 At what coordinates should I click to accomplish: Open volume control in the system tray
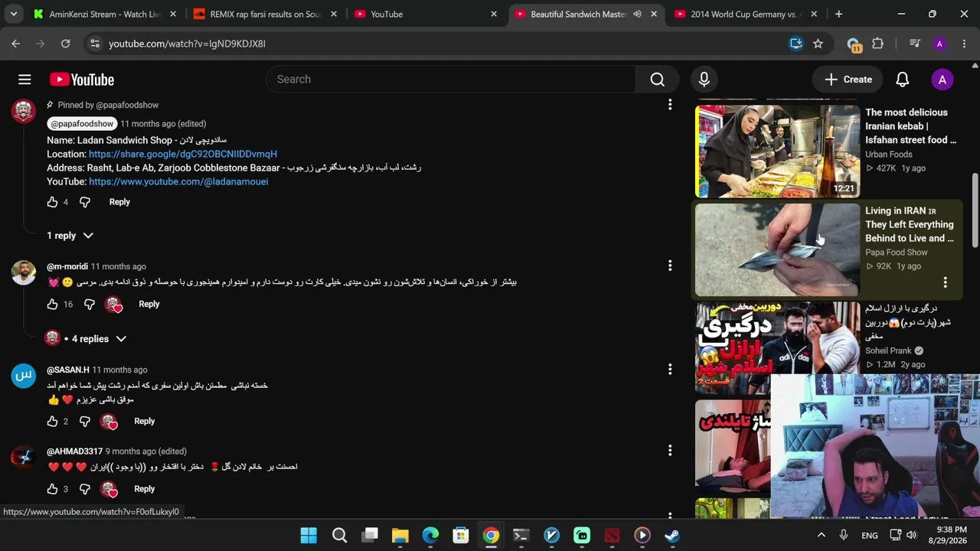[910, 535]
